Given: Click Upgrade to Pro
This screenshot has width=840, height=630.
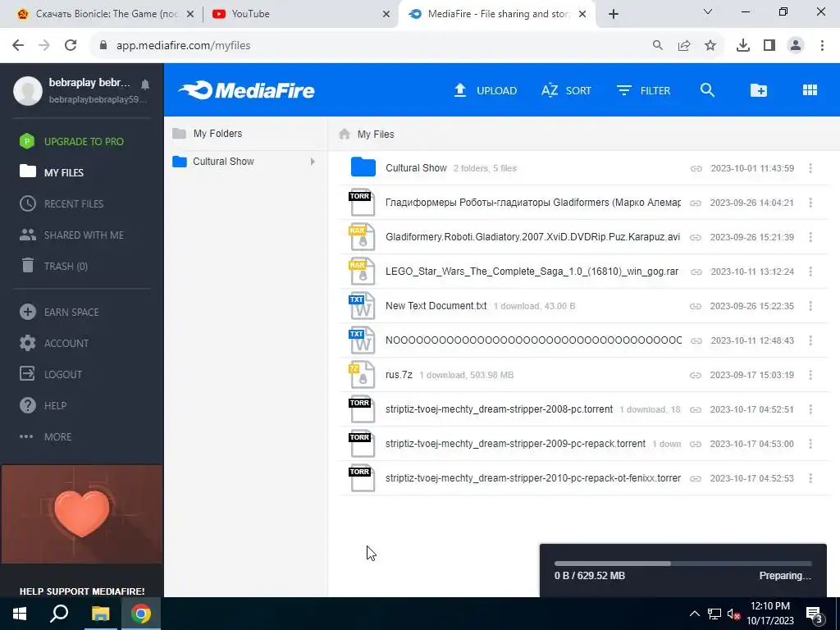Looking at the screenshot, I should click(72, 141).
